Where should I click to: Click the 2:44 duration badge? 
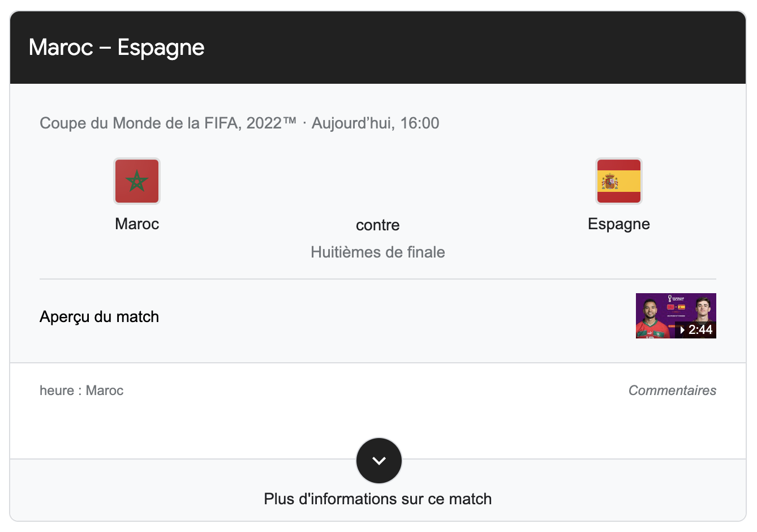pos(696,330)
